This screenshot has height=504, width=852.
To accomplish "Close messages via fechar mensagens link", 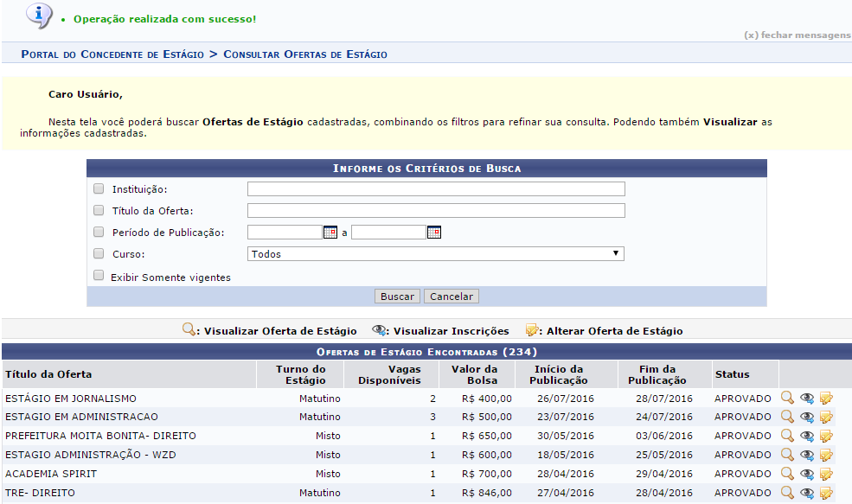I will (798, 35).
